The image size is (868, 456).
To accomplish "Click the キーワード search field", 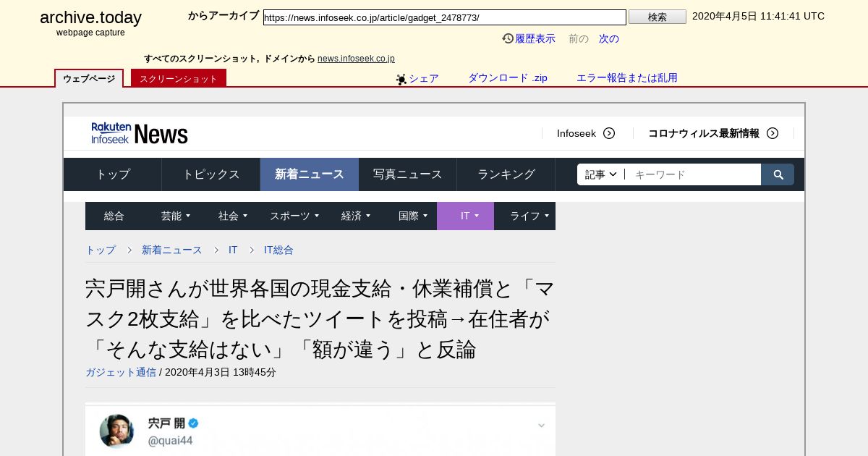I will (x=693, y=174).
